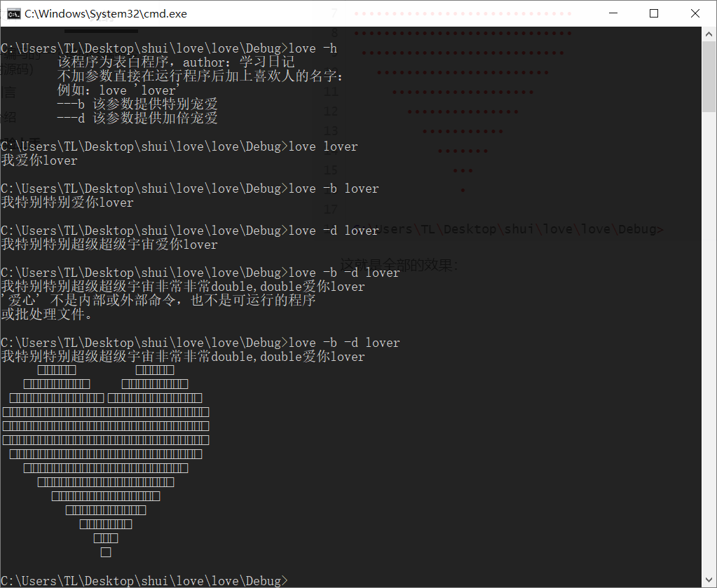717x588 pixels.
Task: Click the vertical scrollbar thumb
Action: (709, 76)
